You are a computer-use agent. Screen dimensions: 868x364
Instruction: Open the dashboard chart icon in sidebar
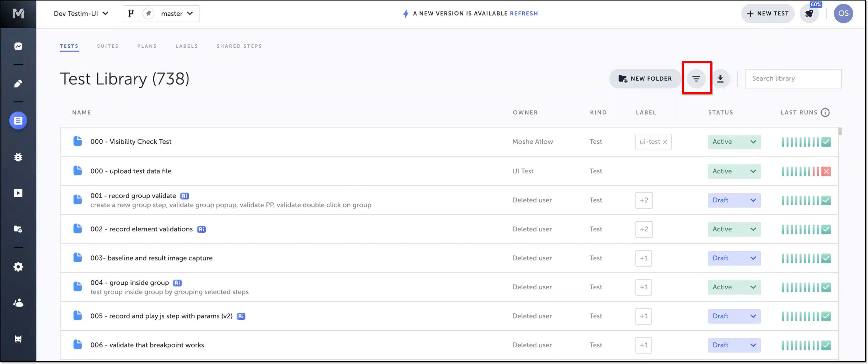click(x=18, y=46)
